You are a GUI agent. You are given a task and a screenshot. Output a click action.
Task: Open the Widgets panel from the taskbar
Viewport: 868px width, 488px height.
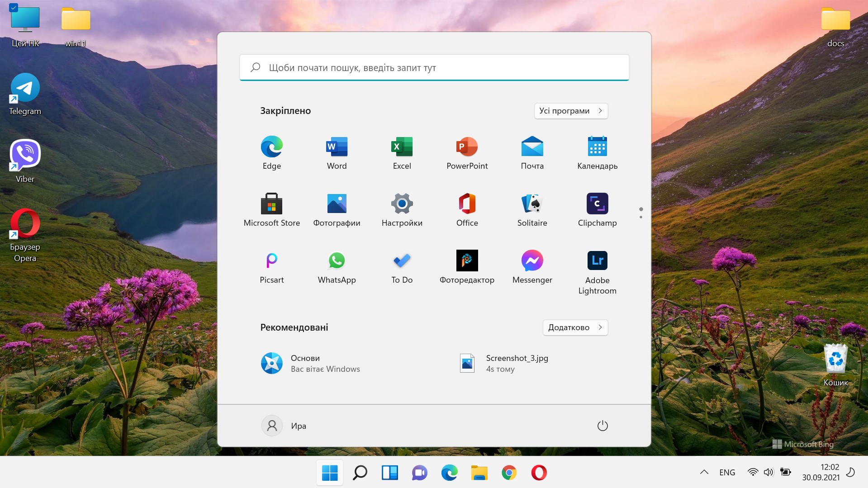coord(389,473)
